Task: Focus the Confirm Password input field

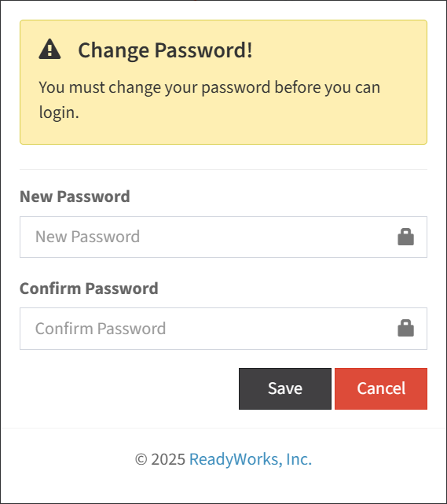Action: click(223, 329)
